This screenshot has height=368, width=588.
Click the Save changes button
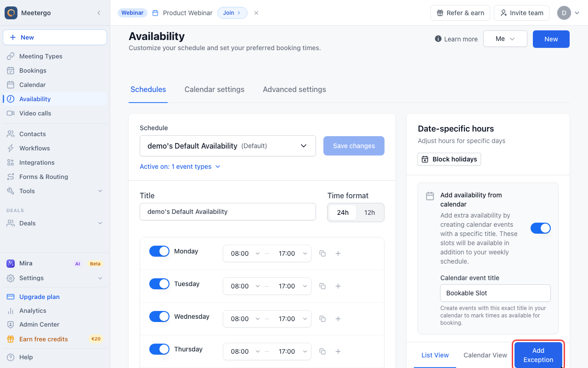pyautogui.click(x=354, y=146)
